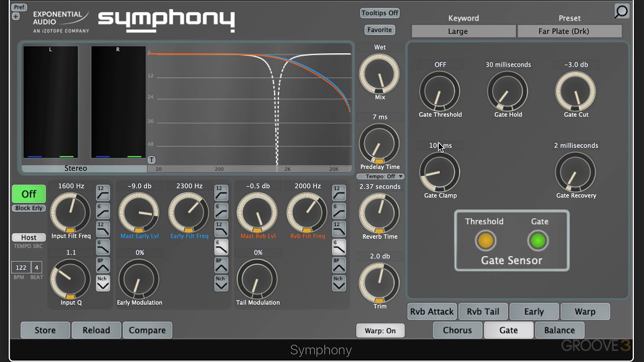Viewport: 644px width, 362px height.
Task: Open the Keyword selector showing Large
Action: click(463, 31)
